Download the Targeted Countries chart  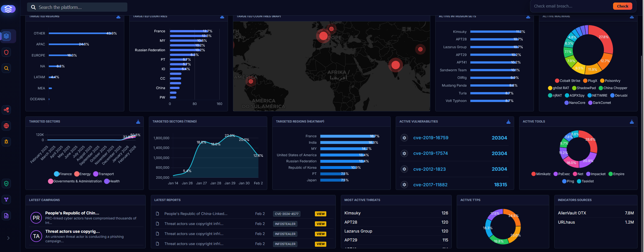pos(222,17)
